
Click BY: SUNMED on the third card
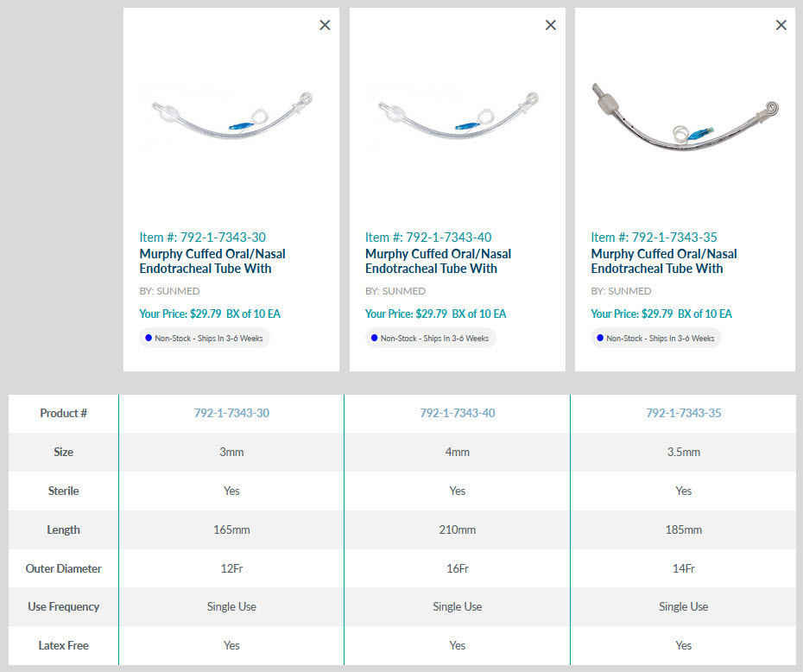(621, 291)
